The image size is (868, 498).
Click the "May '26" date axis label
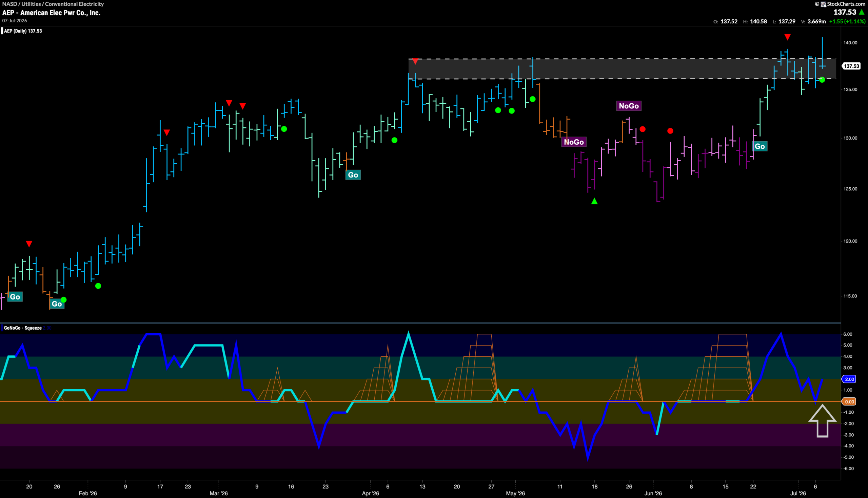click(x=515, y=493)
